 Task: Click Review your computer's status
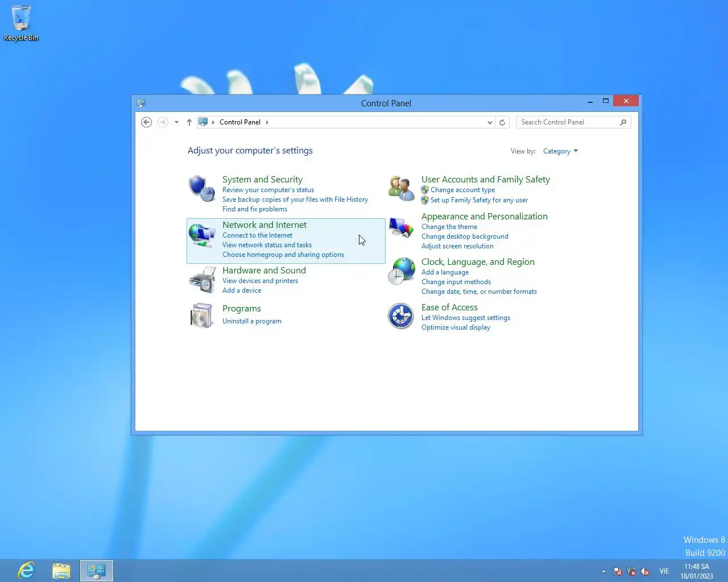pos(268,190)
